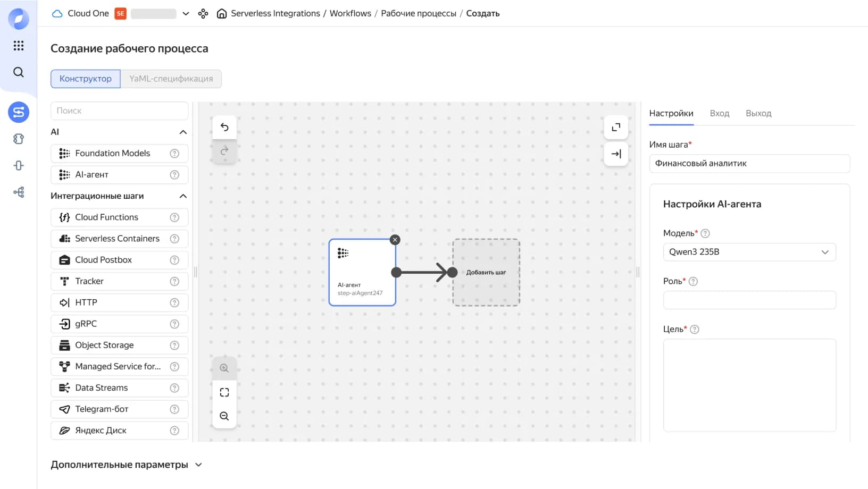Click the cloud logo at top-left sidebar
This screenshot has width=868, height=489.
click(x=19, y=19)
